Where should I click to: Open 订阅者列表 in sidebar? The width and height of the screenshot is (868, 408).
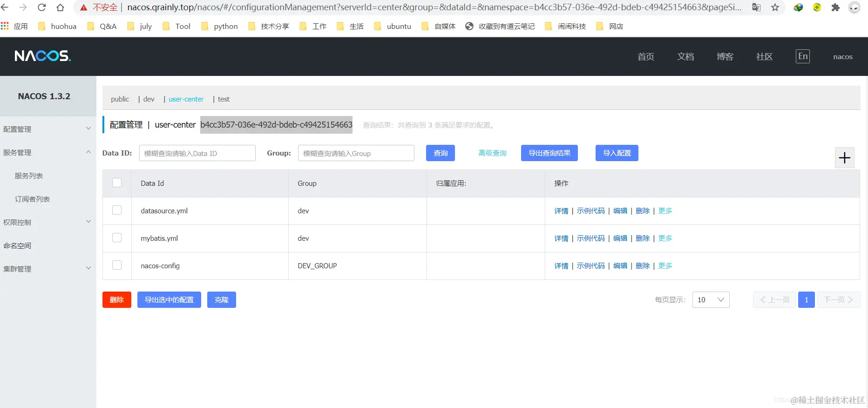click(32, 199)
